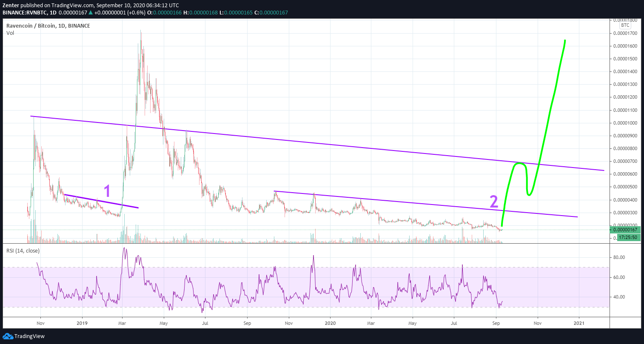Click the RSI 80.00 axis label

tap(618, 257)
